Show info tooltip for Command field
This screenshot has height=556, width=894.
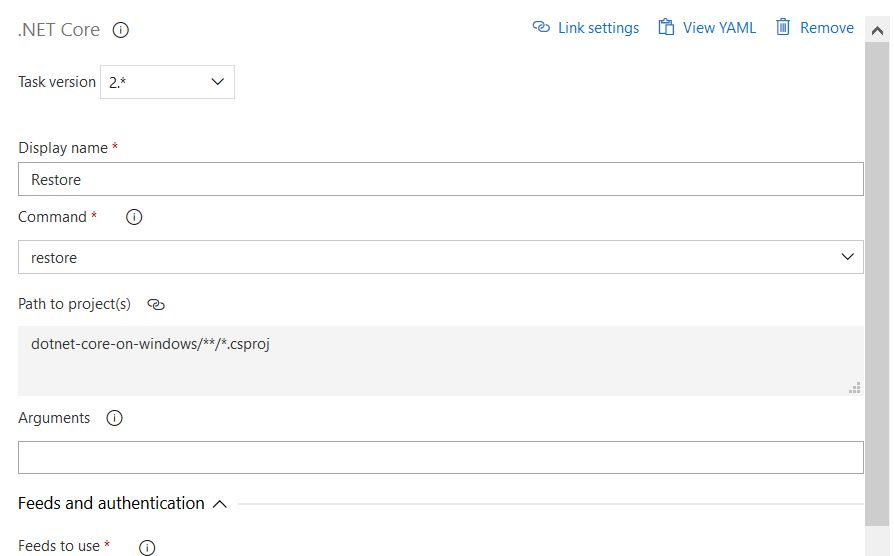coord(135,217)
